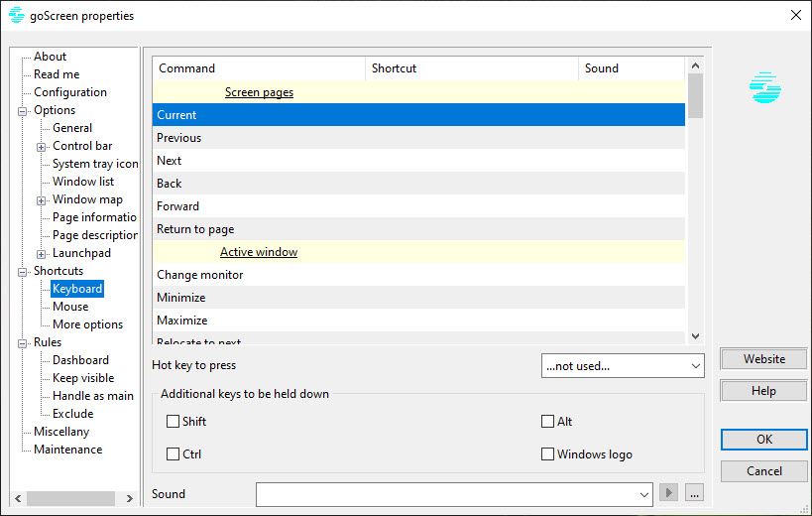Click the goScreen title bar icon
This screenshot has width=812, height=516.
[17, 15]
